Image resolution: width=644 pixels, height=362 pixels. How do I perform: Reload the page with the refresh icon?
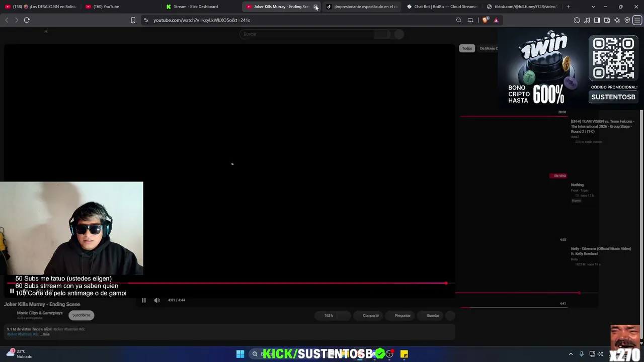point(27,20)
